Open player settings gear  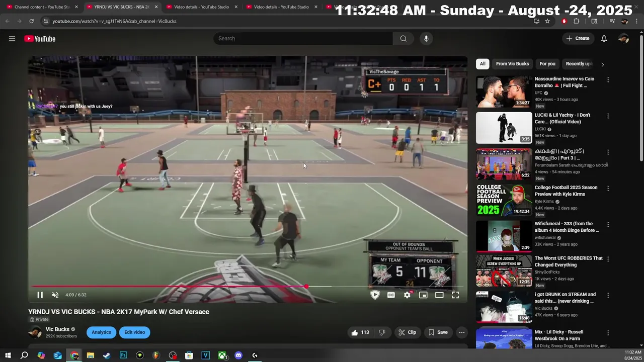407,295
